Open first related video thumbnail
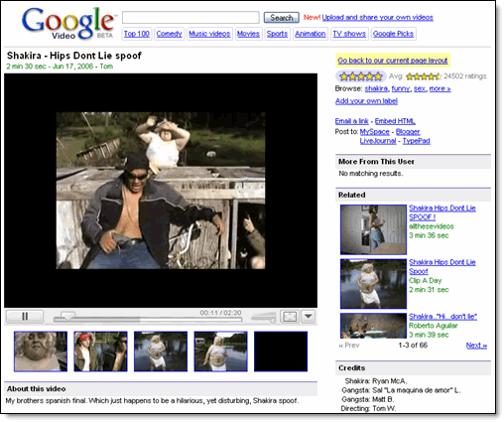Image resolution: width=504 pixels, height=422 pixels. pos(373,229)
